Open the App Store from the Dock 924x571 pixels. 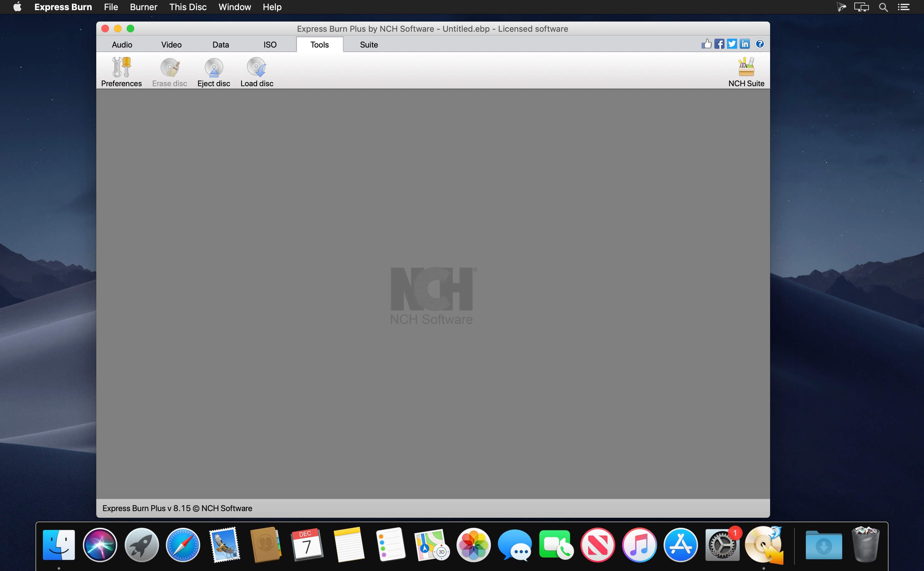pos(680,545)
